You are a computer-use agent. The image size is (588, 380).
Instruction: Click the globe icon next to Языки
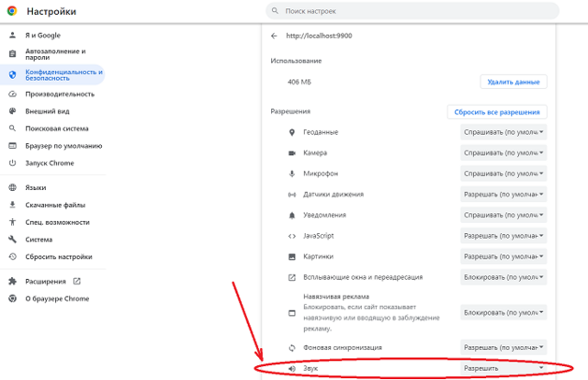[12, 187]
